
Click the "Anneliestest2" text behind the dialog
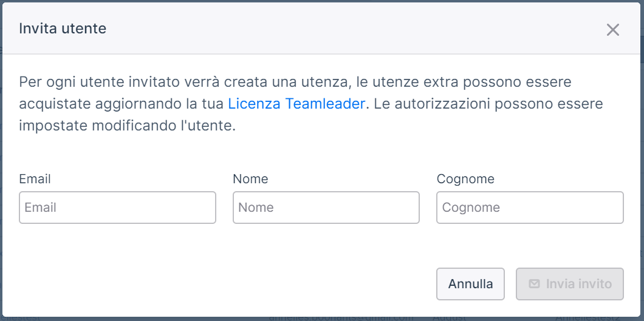point(590,318)
